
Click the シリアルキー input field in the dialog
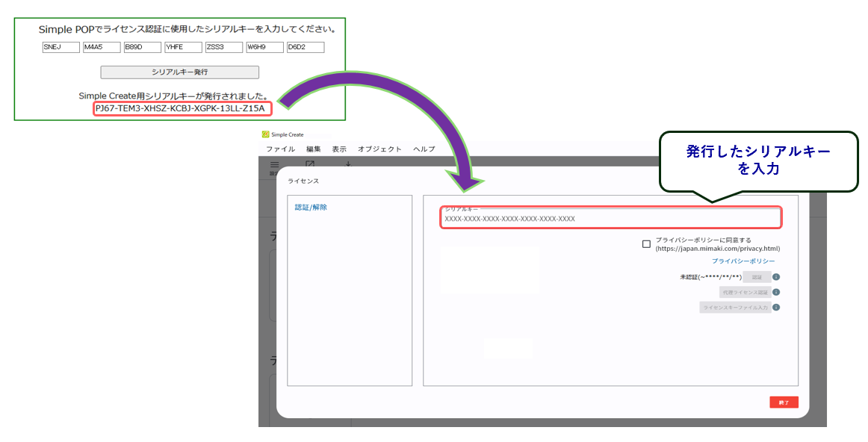tap(610, 217)
